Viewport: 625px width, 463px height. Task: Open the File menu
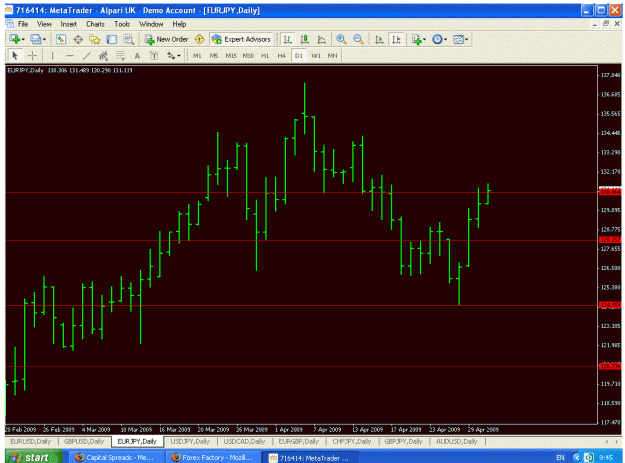tap(23, 24)
